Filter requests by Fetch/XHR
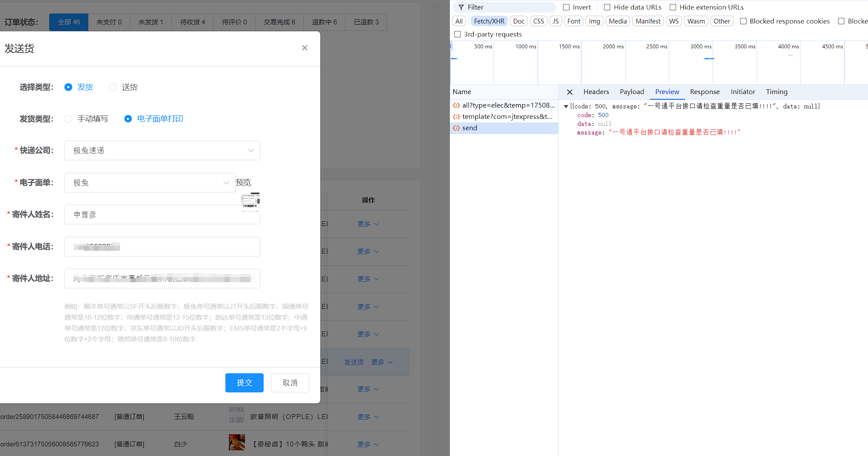Screen dimensions: 868x456 click(x=489, y=21)
